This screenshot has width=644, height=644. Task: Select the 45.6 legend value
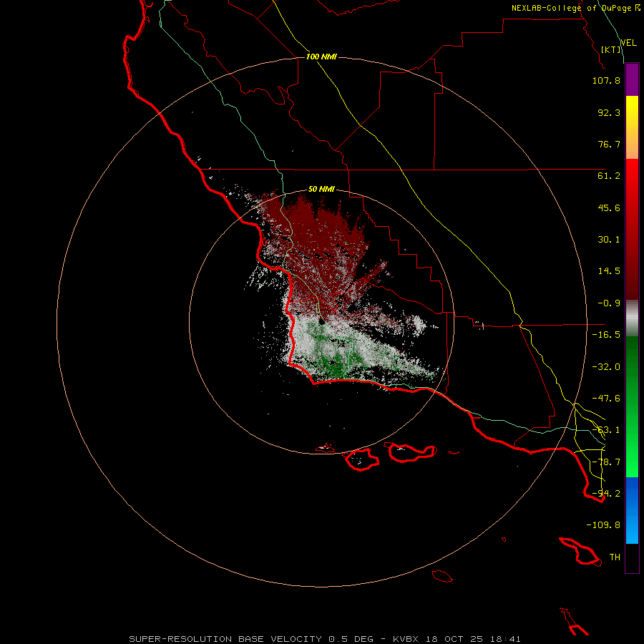click(609, 208)
